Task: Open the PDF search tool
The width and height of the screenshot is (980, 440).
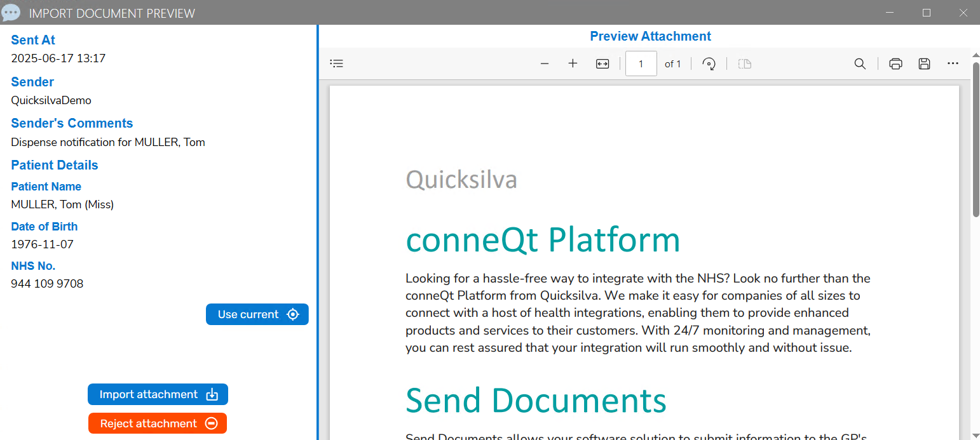Action: pos(860,63)
